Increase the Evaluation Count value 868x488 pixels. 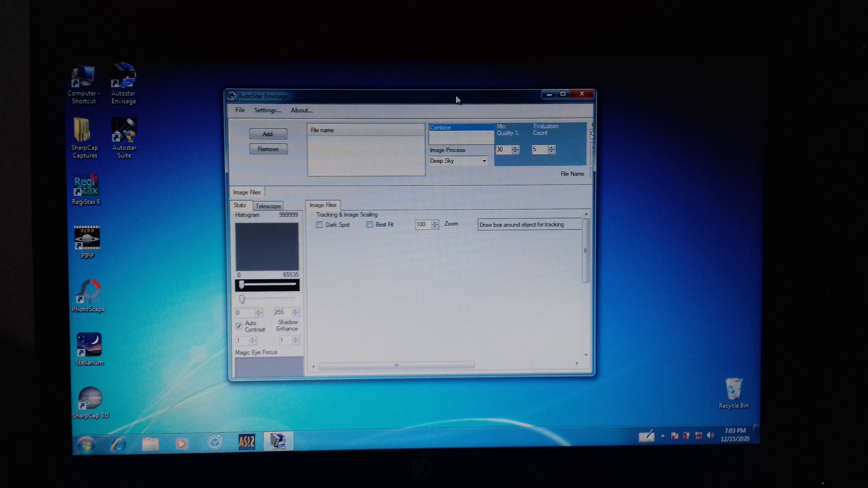click(x=551, y=147)
